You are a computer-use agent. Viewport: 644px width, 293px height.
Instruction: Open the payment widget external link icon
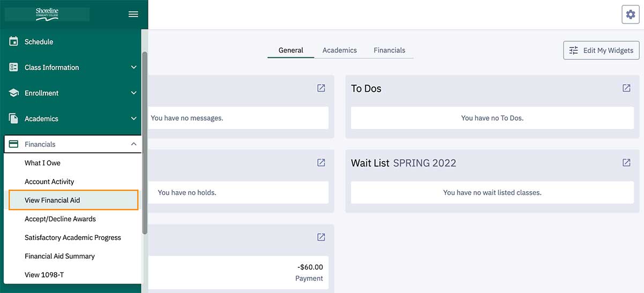[321, 237]
